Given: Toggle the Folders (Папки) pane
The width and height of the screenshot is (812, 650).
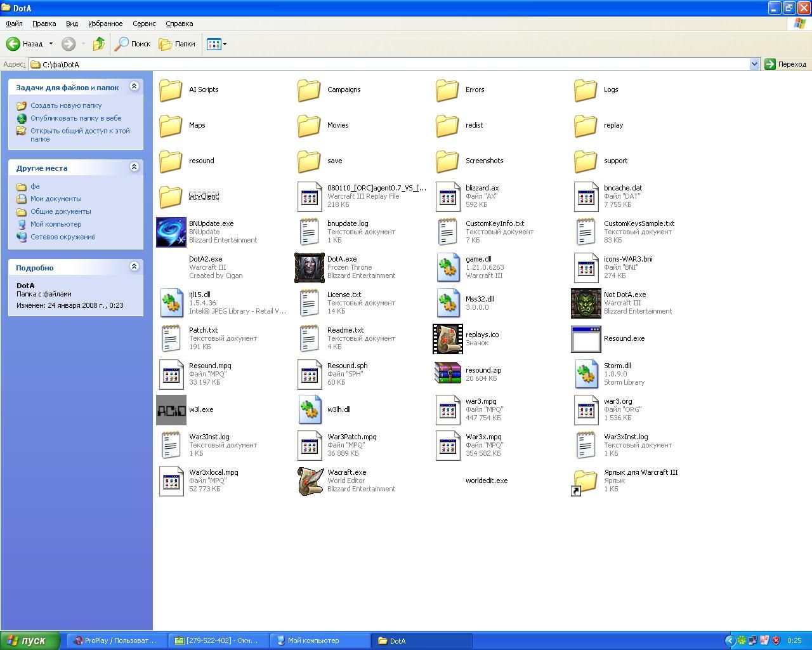Looking at the screenshot, I should [177, 44].
